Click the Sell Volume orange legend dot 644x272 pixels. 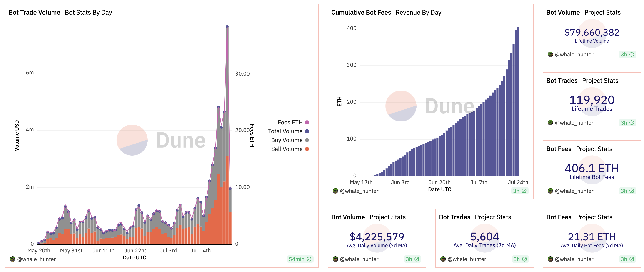tap(307, 149)
